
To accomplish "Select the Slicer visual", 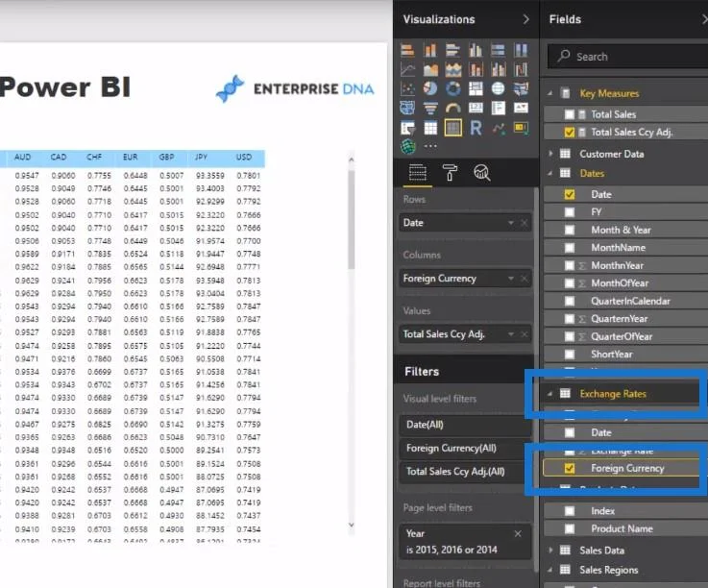I will 407,128.
